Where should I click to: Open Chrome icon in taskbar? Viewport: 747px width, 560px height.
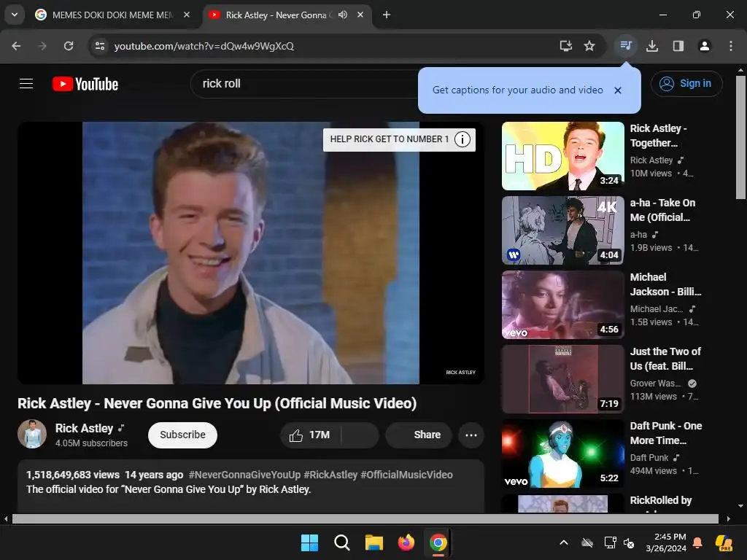[x=438, y=542]
